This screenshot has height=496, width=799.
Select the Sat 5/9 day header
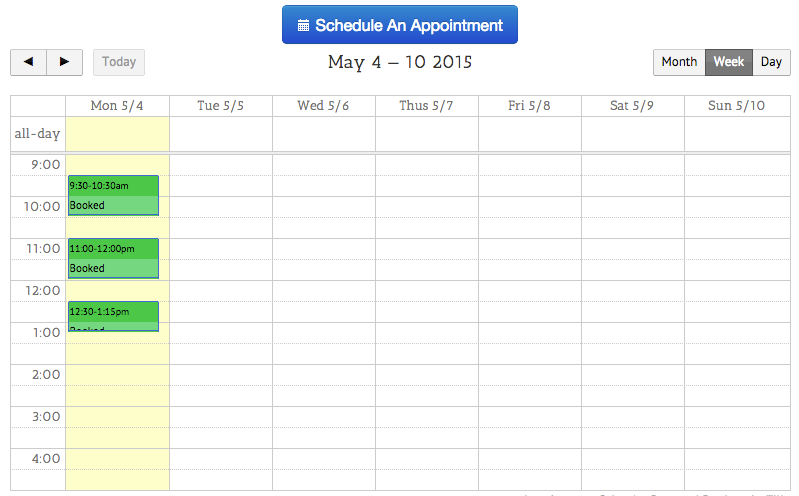[632, 106]
